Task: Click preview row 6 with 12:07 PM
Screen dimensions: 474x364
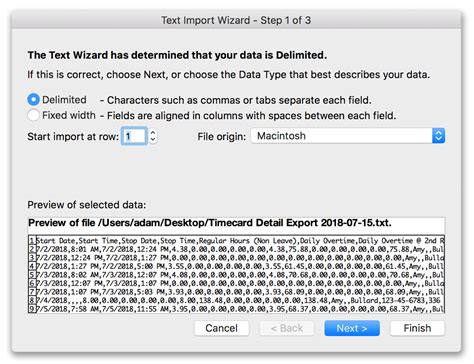Action: [237, 283]
